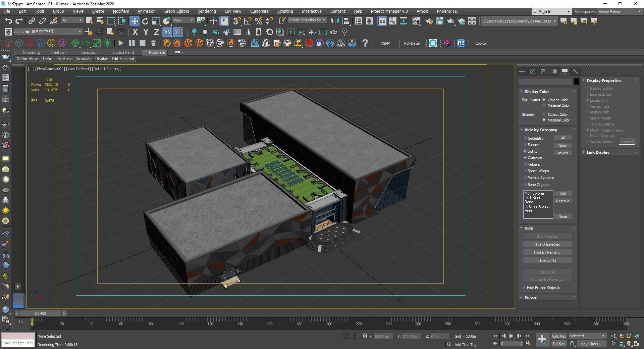
Task: Open the Hierarchy command panel tab
Action: coord(543,71)
